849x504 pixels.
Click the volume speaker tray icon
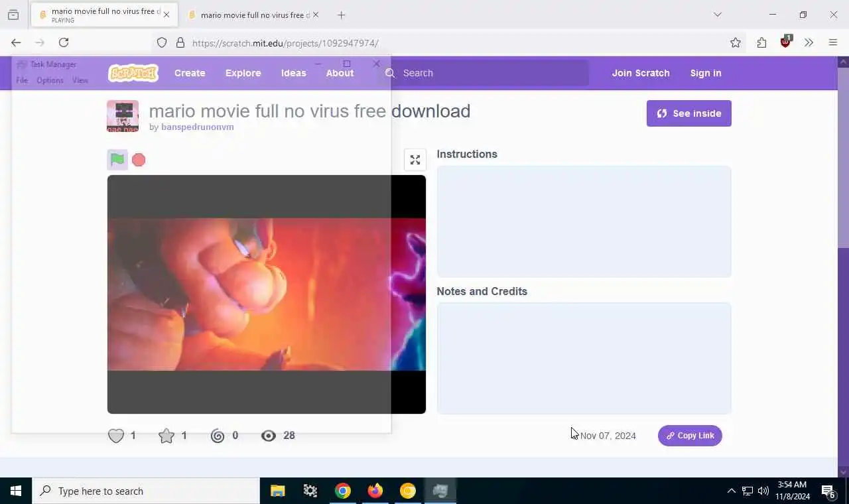(x=763, y=491)
